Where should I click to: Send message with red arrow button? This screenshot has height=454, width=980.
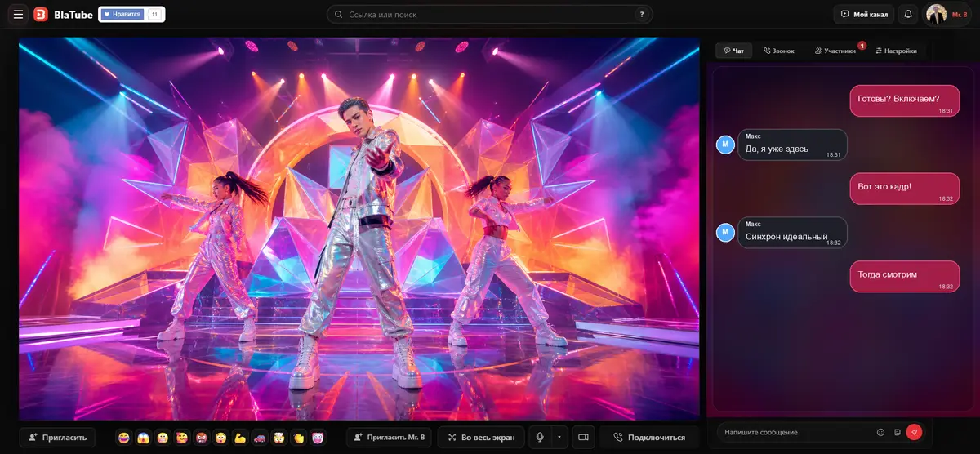click(915, 432)
